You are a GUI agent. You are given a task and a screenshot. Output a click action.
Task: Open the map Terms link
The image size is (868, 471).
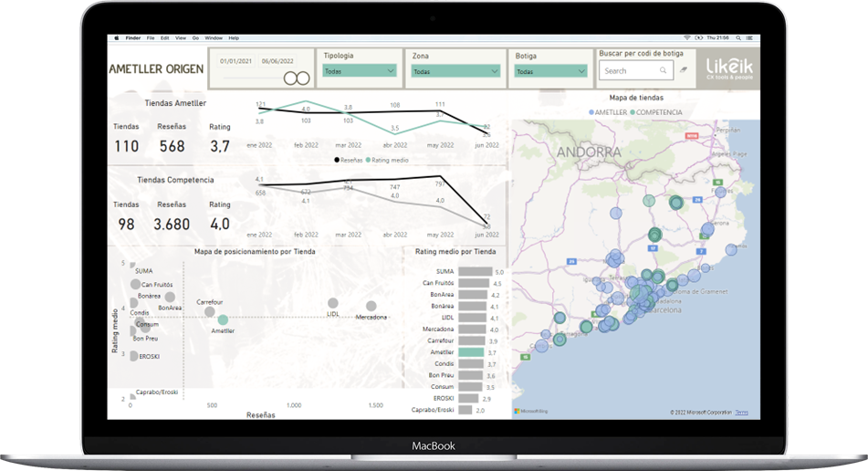tap(741, 413)
